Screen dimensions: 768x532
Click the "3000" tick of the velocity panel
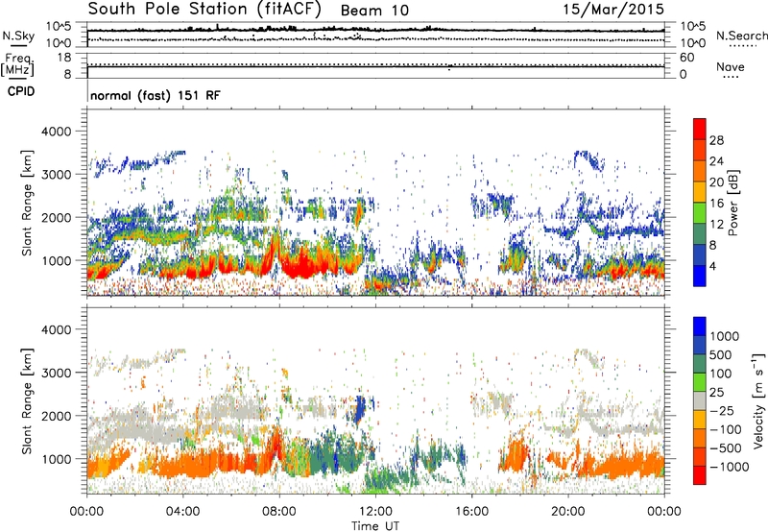point(59,373)
